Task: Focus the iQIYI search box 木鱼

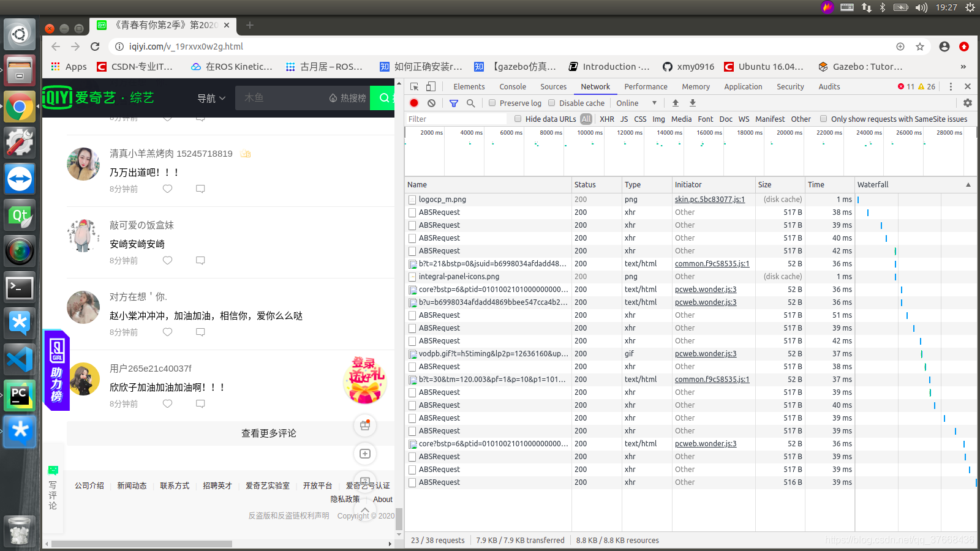Action: (x=282, y=98)
